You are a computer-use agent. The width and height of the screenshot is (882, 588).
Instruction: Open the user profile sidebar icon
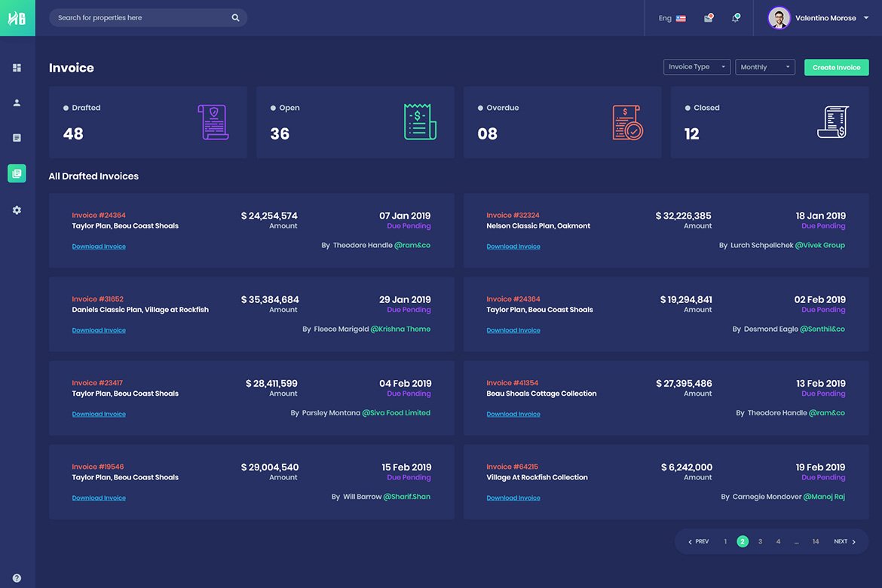[17, 103]
